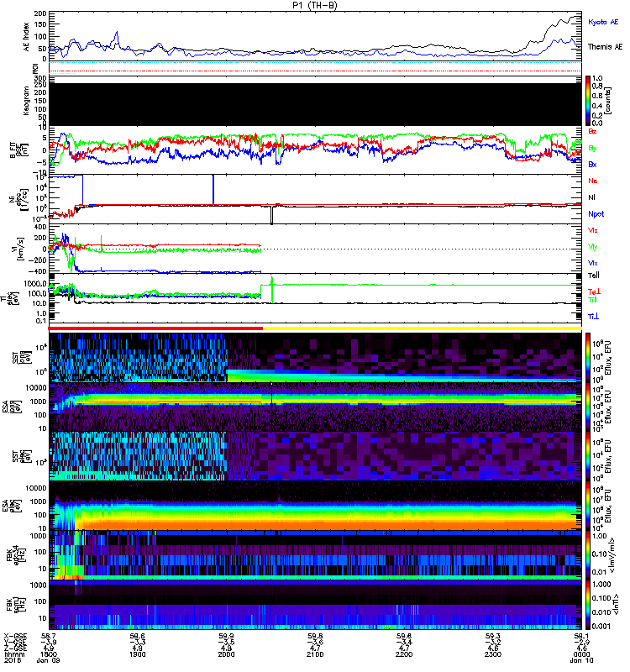Click the red Bz legend label
The width and height of the screenshot is (630, 672).
tap(592, 131)
